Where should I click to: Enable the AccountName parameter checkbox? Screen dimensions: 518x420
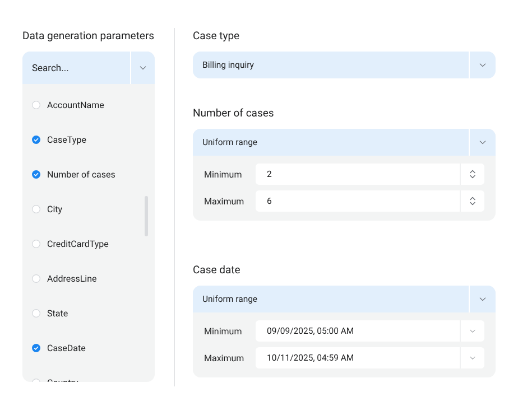[x=36, y=105]
